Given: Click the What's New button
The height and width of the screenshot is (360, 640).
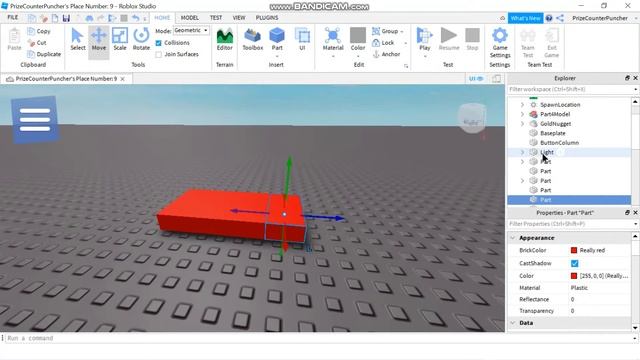Looking at the screenshot, I should click(525, 18).
